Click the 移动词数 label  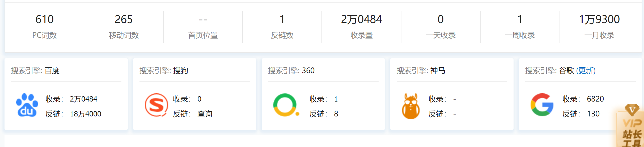124,35
